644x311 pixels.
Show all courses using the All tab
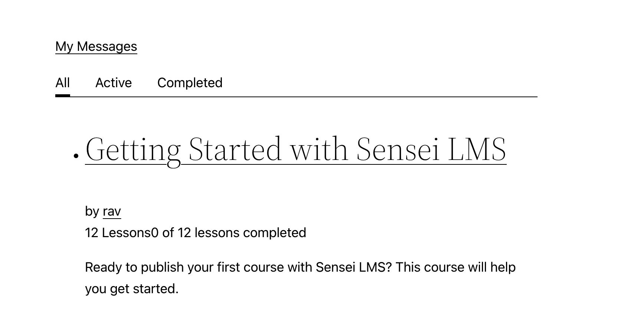(62, 82)
